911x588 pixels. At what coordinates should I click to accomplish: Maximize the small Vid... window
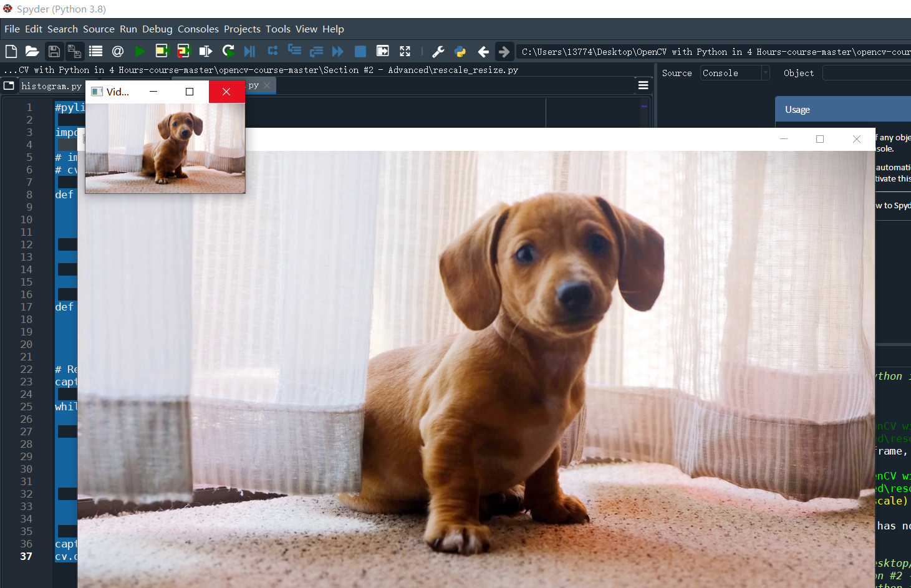tap(190, 92)
